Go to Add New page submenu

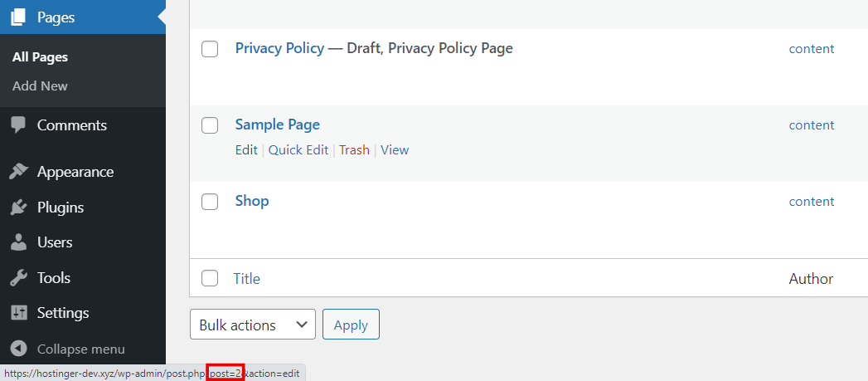pyautogui.click(x=40, y=86)
